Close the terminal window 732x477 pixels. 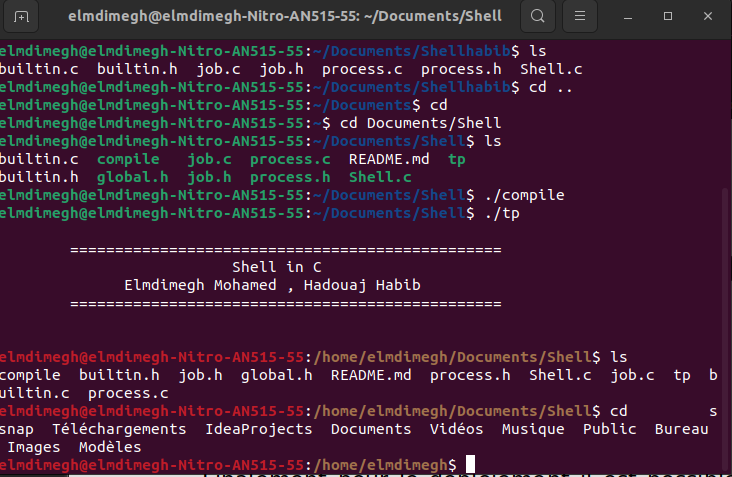(x=708, y=16)
